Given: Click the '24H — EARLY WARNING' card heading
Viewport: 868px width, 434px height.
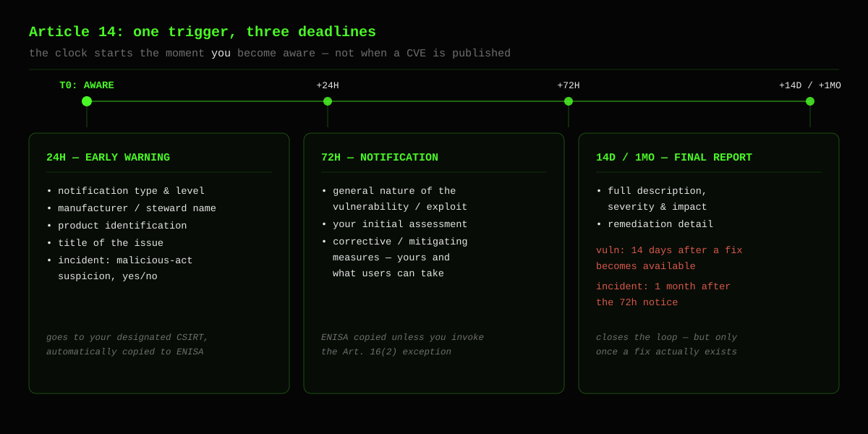Looking at the screenshot, I should coord(109,158).
